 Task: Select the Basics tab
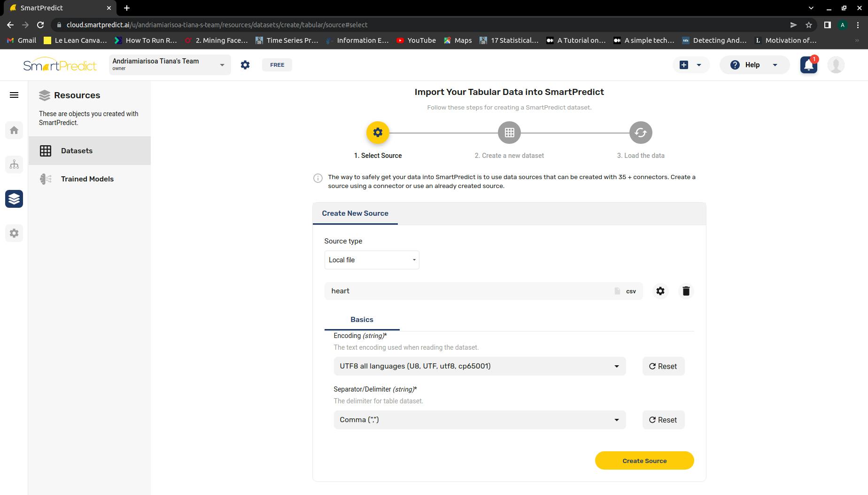tap(362, 320)
